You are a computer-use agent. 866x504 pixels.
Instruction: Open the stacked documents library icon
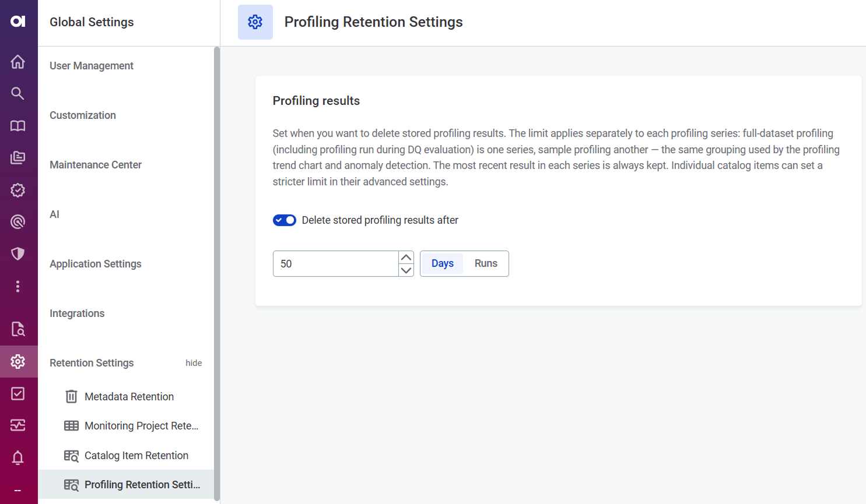(18, 157)
